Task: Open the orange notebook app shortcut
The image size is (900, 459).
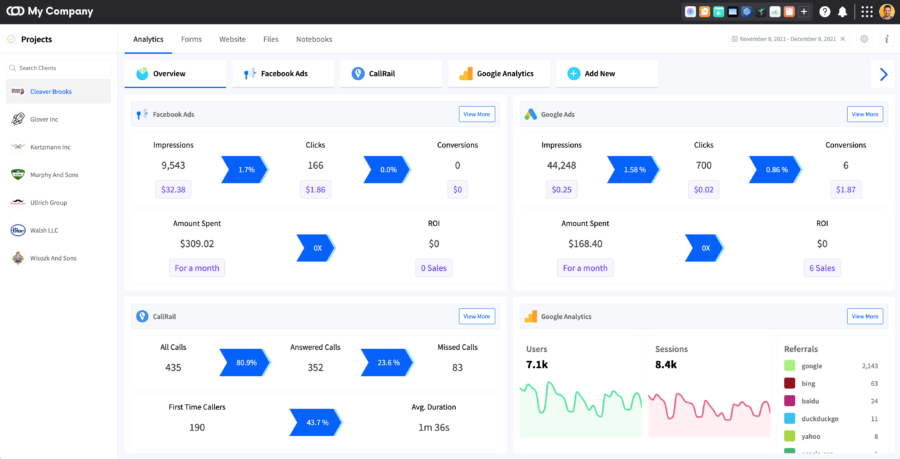Action: (x=790, y=11)
